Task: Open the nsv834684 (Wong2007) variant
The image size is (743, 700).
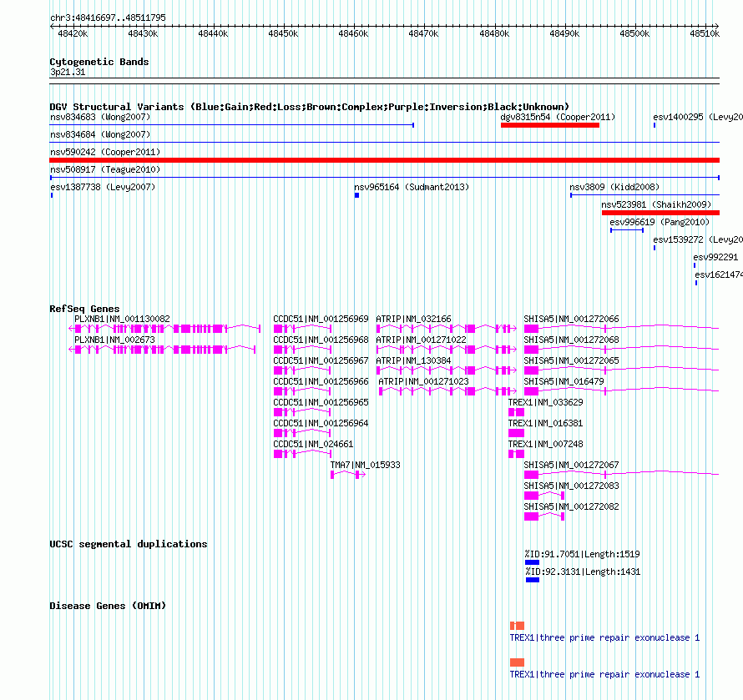Action: (x=100, y=134)
